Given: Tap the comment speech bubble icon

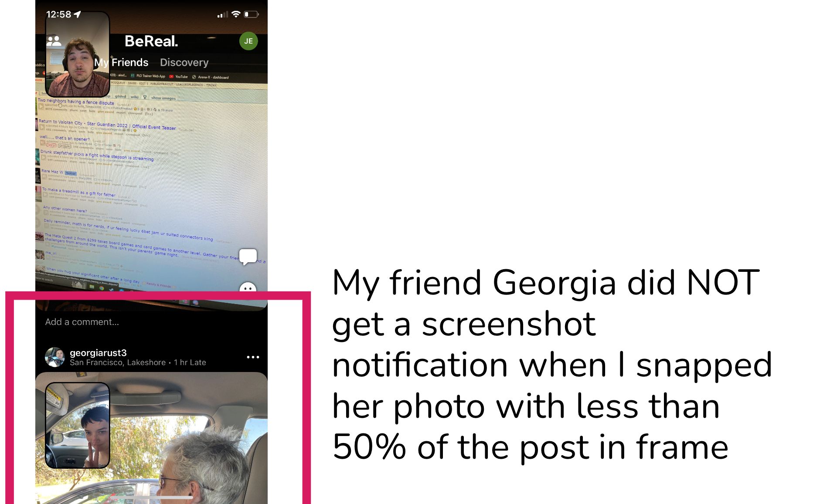Looking at the screenshot, I should (248, 257).
